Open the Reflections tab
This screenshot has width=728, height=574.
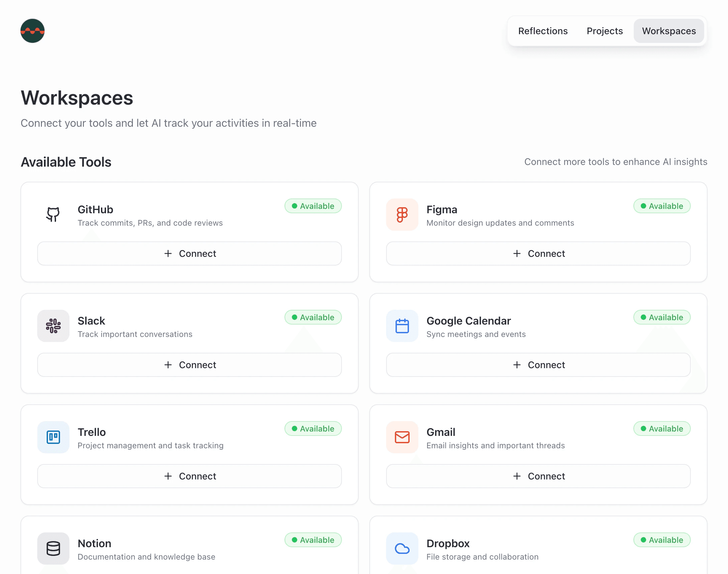click(542, 31)
